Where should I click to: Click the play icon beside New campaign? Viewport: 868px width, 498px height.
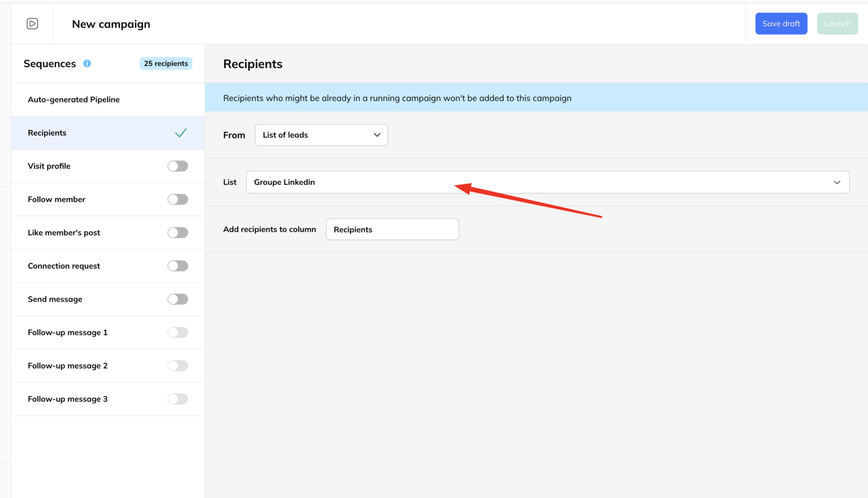33,23
